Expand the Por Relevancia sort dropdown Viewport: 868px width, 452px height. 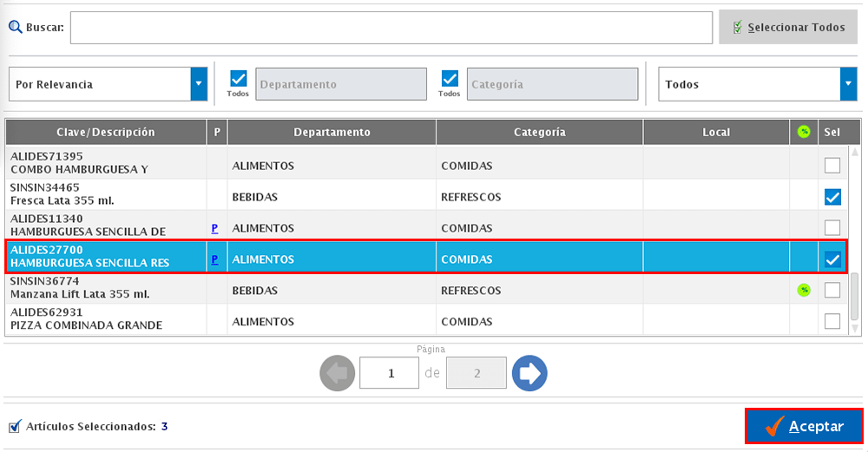click(200, 84)
